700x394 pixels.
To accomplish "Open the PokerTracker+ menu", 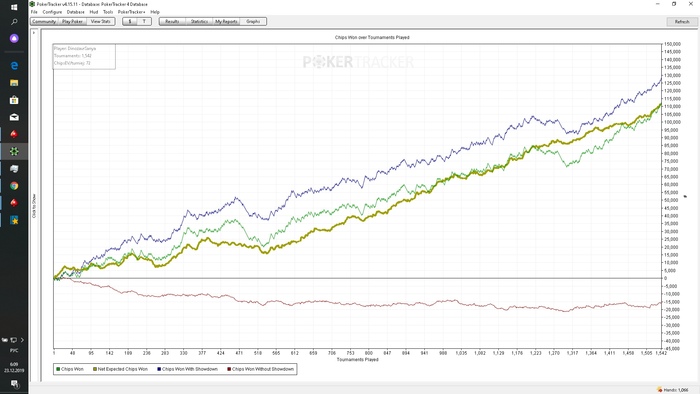I will click(131, 12).
